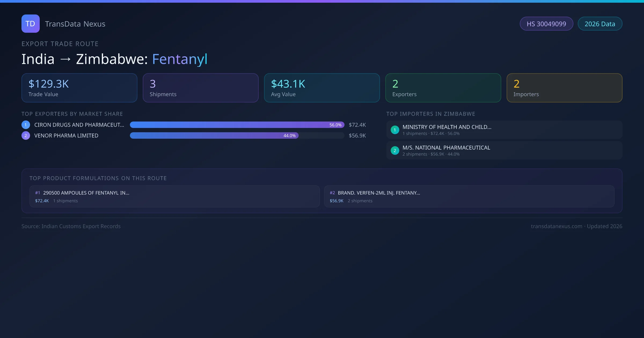
Task: Open the 2 Exporters stat card
Action: point(443,88)
